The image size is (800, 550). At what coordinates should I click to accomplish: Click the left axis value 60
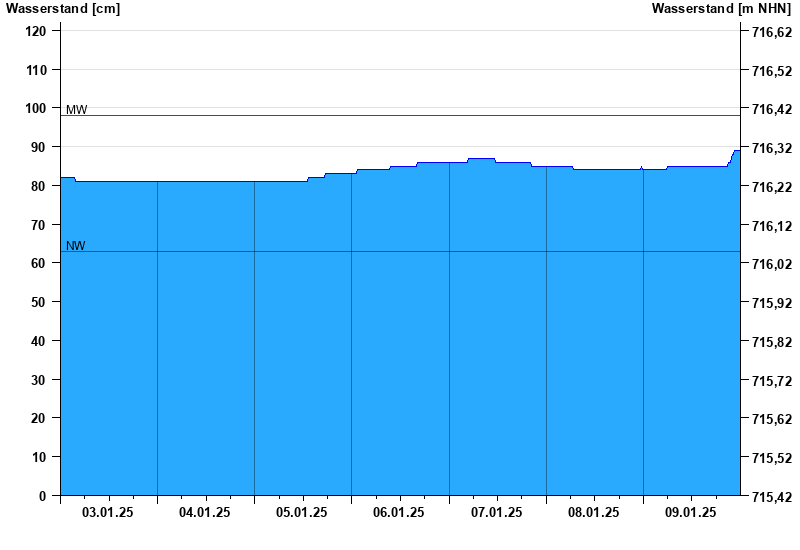pos(39,263)
